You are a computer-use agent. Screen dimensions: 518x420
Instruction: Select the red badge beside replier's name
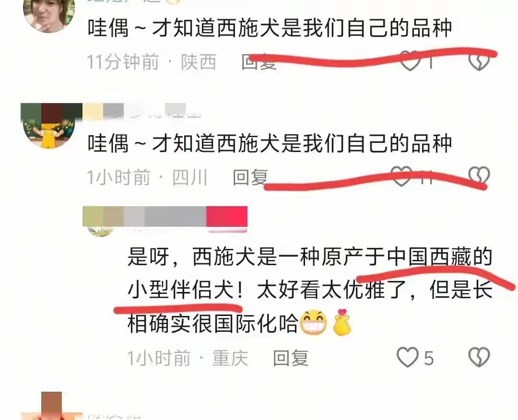click(x=226, y=217)
